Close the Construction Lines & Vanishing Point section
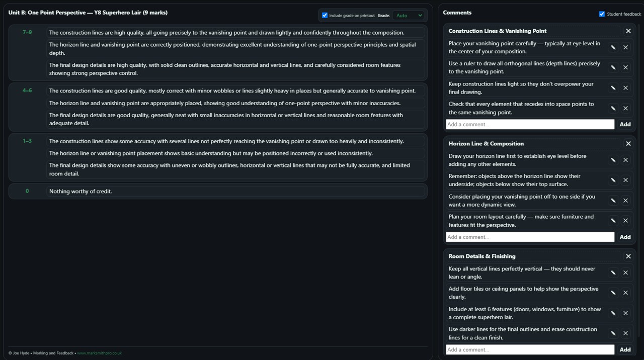 point(628,31)
